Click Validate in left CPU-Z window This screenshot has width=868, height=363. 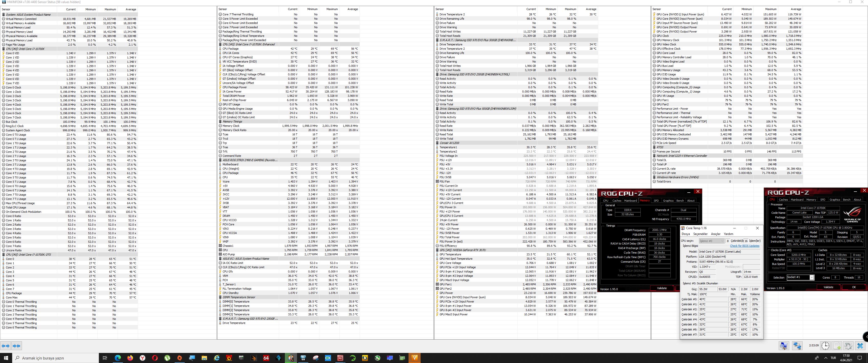[x=662, y=288]
